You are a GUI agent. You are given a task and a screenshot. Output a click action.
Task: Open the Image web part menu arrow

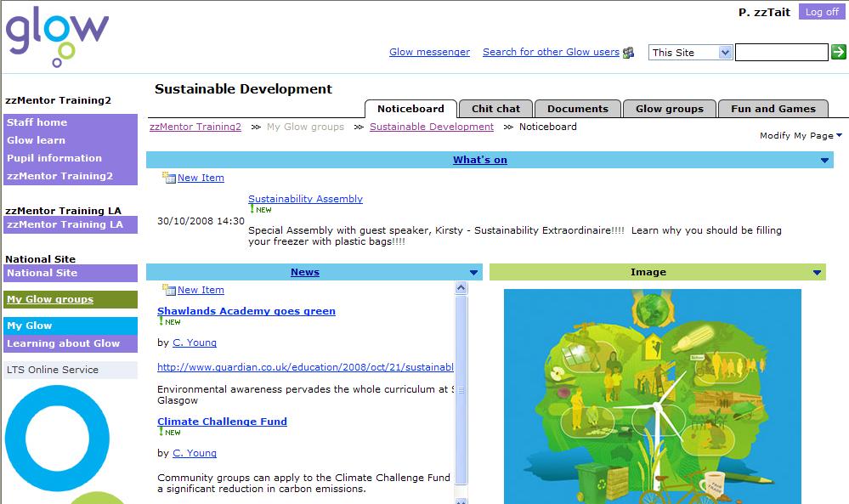click(817, 272)
